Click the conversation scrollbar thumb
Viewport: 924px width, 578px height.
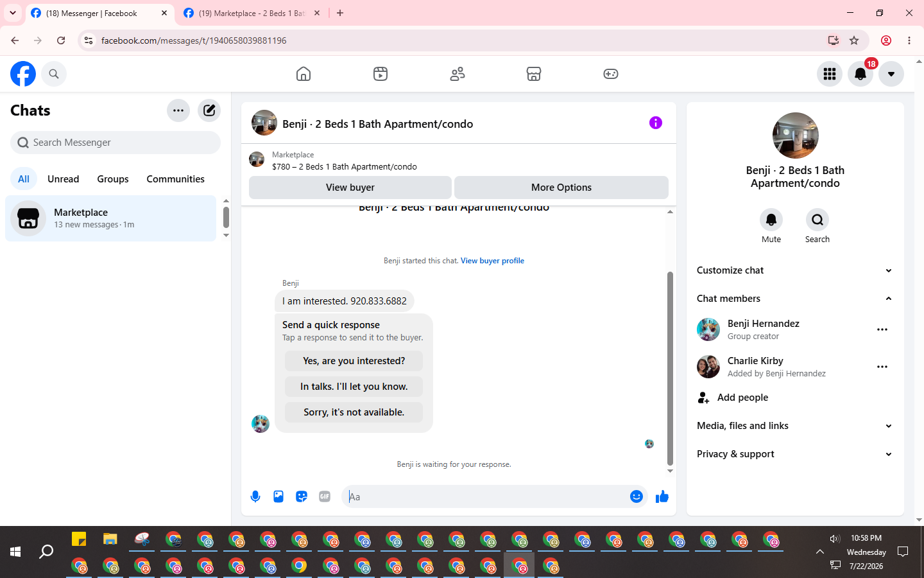(670, 369)
